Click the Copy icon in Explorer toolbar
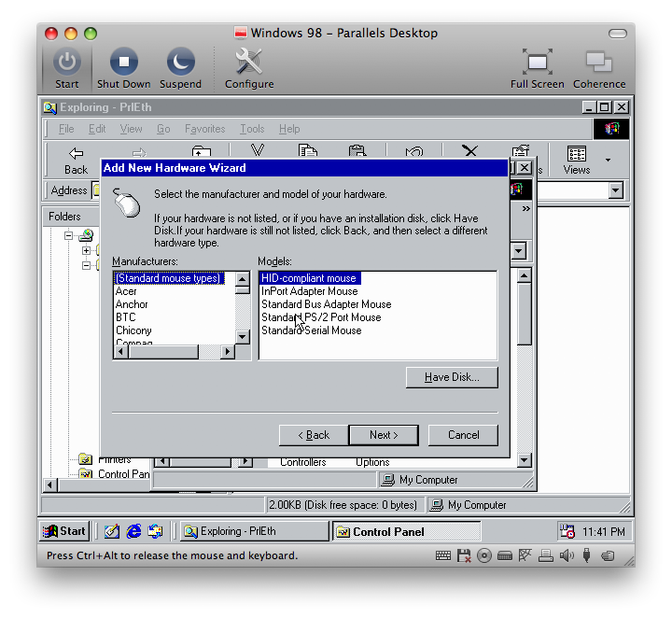 [308, 150]
